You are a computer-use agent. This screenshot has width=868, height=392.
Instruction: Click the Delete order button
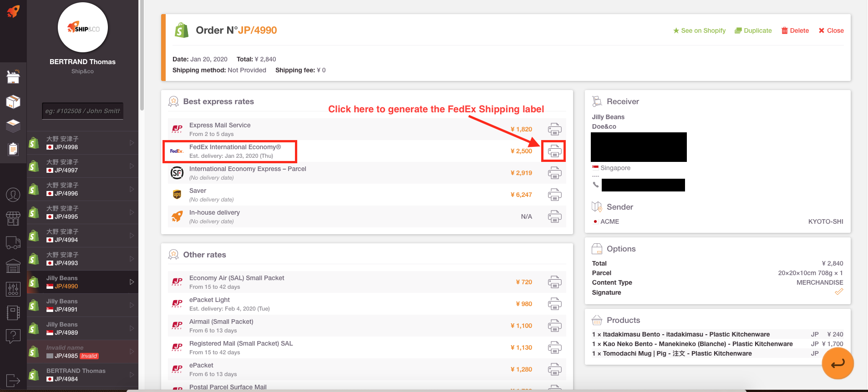point(795,30)
